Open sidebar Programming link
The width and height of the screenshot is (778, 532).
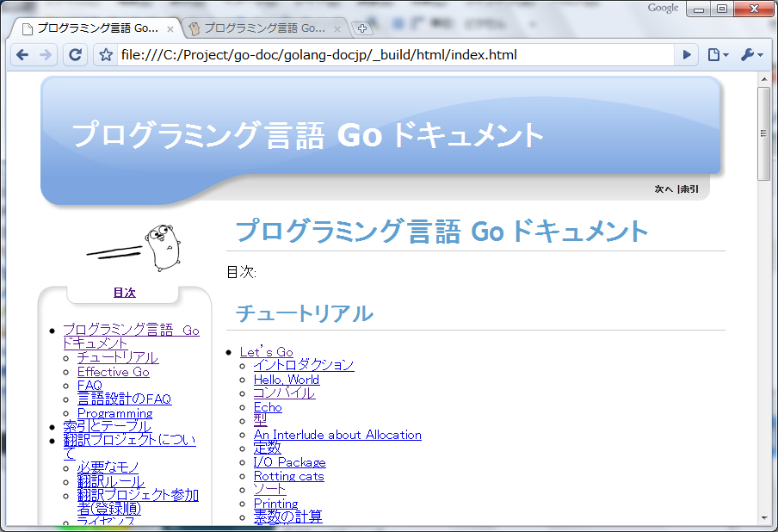(114, 413)
